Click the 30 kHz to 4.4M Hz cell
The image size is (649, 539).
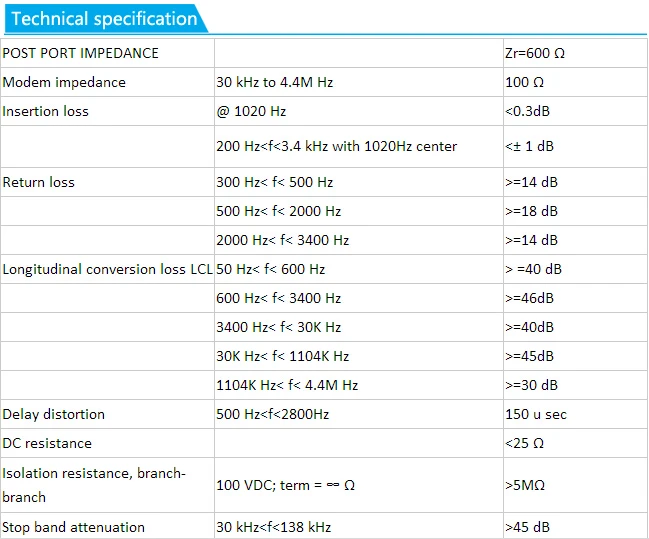[x=275, y=82]
